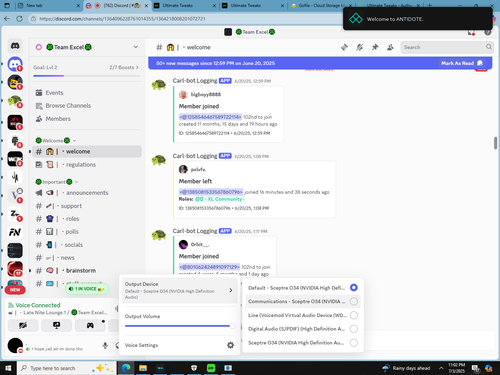Open pinned messages pin icon
This screenshot has height=375, width=500.
(x=375, y=47)
